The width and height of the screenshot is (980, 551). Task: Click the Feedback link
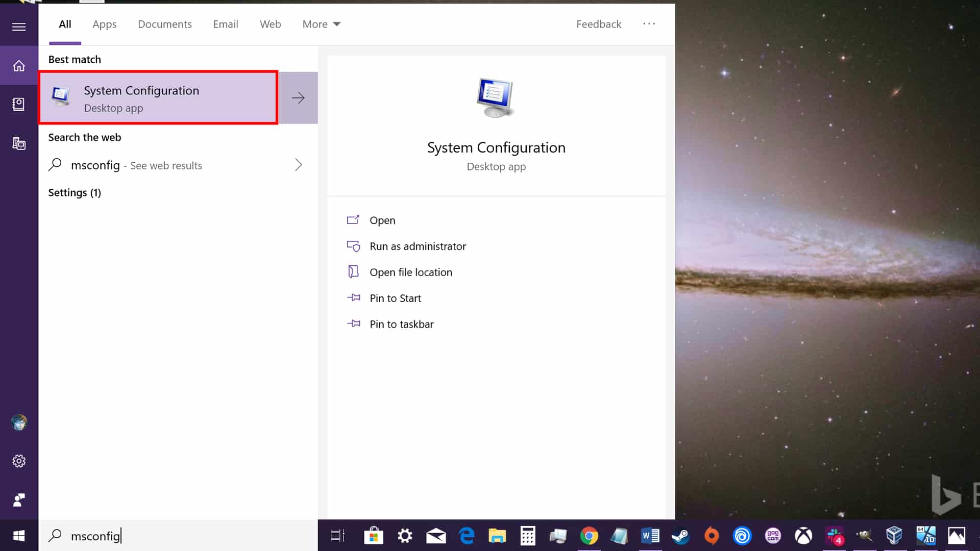tap(598, 24)
